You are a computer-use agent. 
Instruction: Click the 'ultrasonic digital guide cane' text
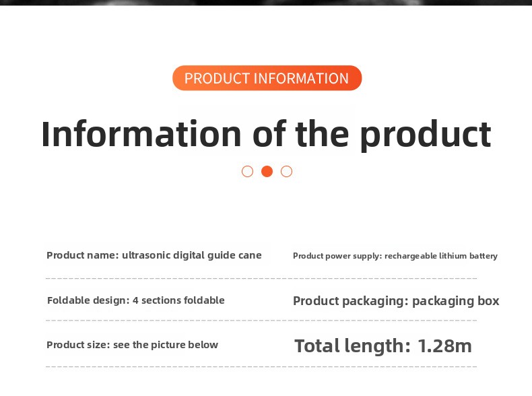[x=192, y=255]
